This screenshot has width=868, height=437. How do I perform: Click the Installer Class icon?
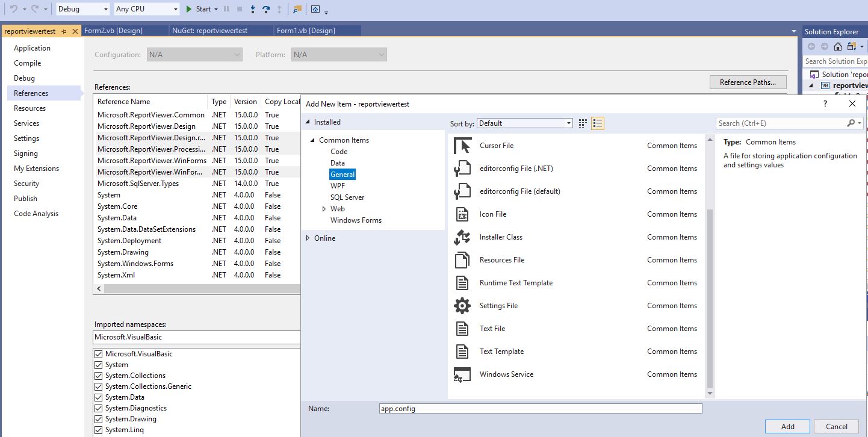point(462,237)
